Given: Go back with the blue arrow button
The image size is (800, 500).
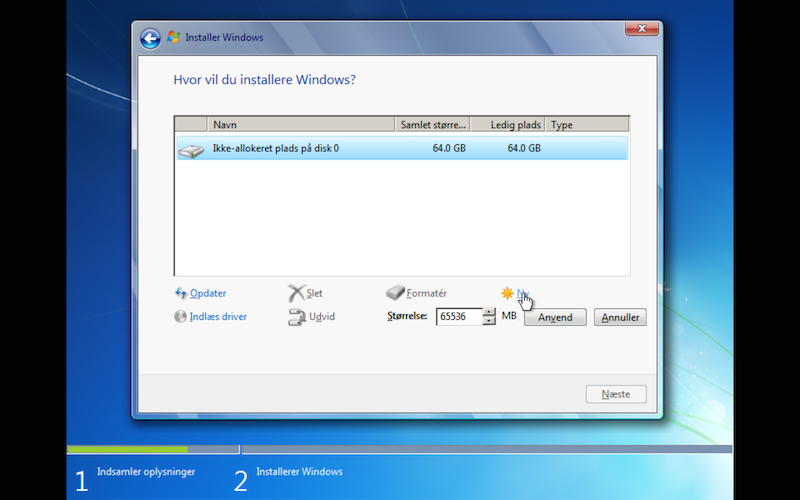Looking at the screenshot, I should pos(151,38).
